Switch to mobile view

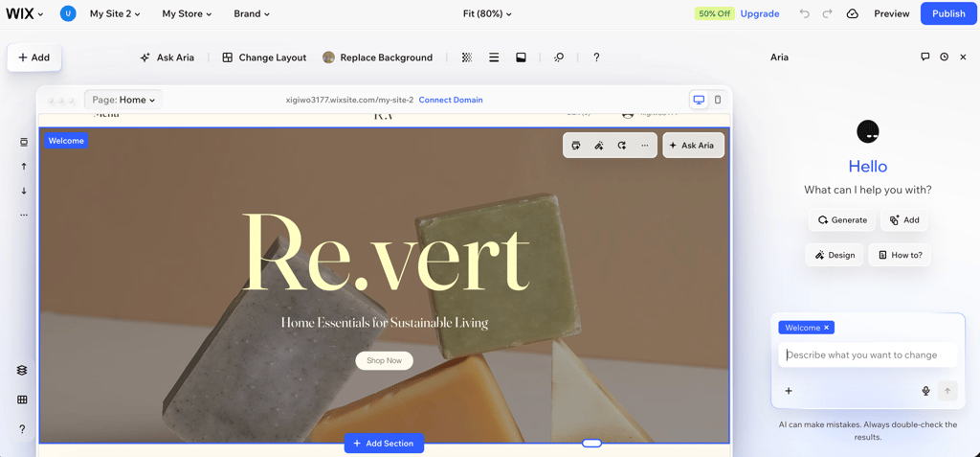coord(718,101)
